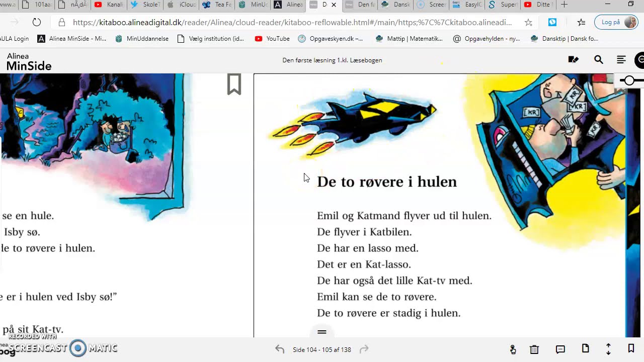
Task: Adjust the zoom slider handle
Action: [629, 80]
